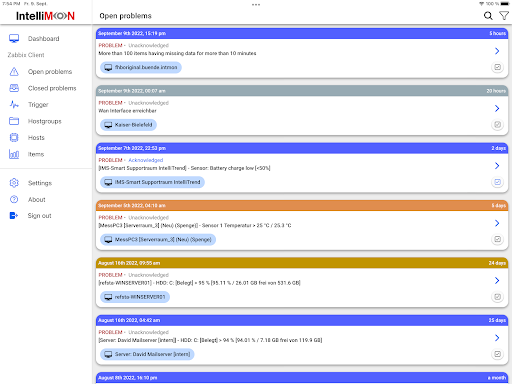Open details chevron for Battery charge low problem
This screenshot has width=512, height=384.
click(497, 166)
